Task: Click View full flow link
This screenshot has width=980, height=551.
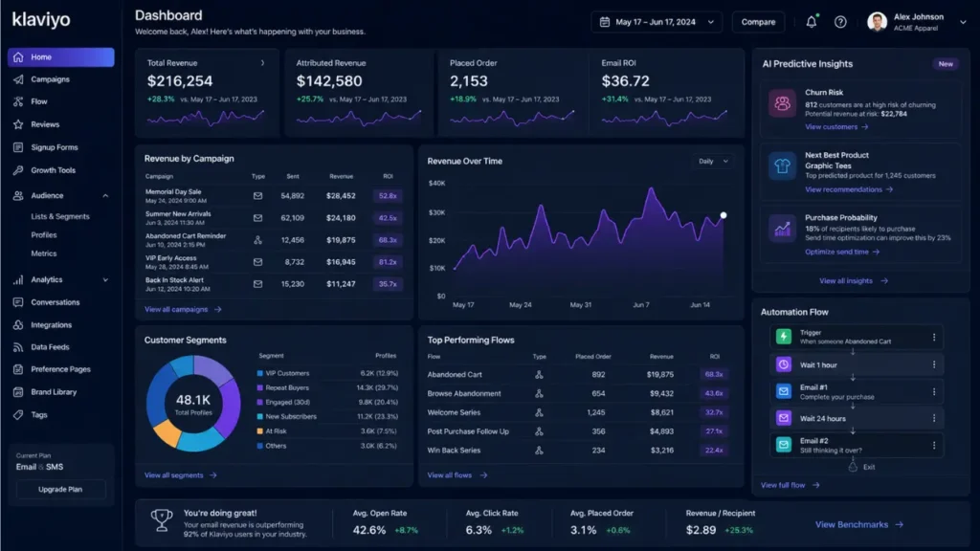Action: click(790, 485)
